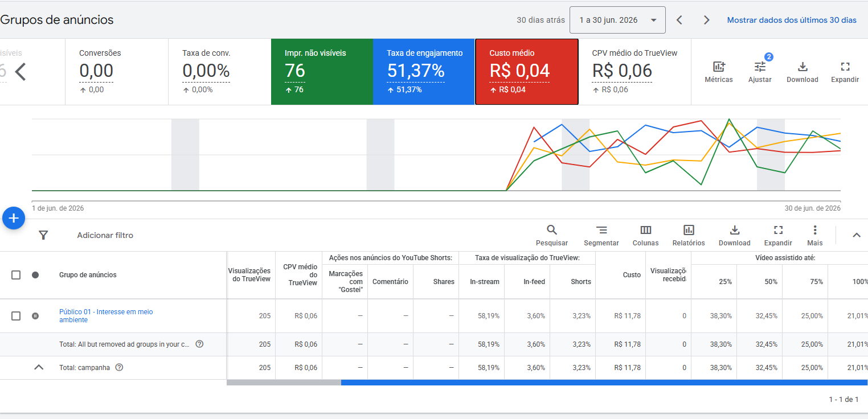Expand the chart with Expandir icon
868x419 pixels.
tap(845, 67)
